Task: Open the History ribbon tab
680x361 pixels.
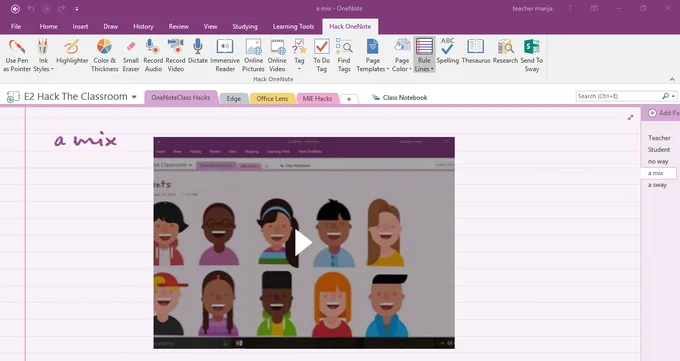Action: pyautogui.click(x=144, y=26)
